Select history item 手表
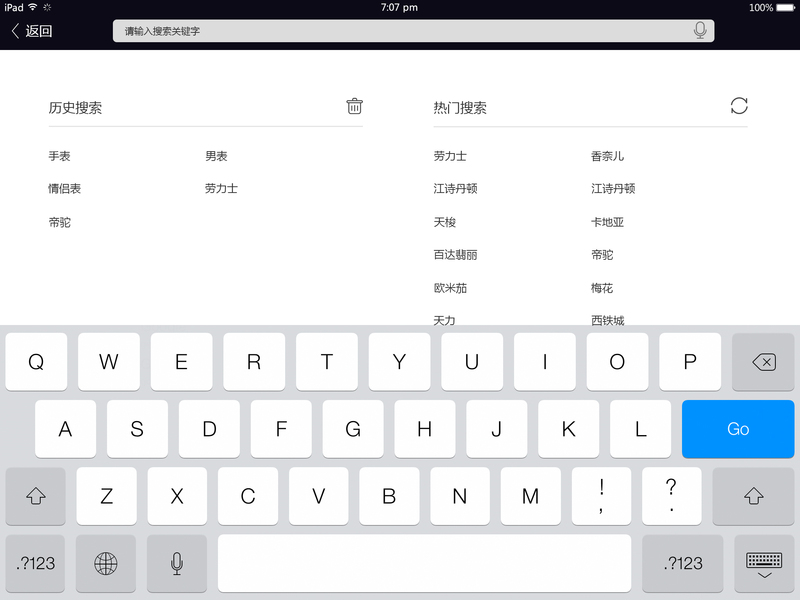This screenshot has height=600, width=800. coord(59,156)
